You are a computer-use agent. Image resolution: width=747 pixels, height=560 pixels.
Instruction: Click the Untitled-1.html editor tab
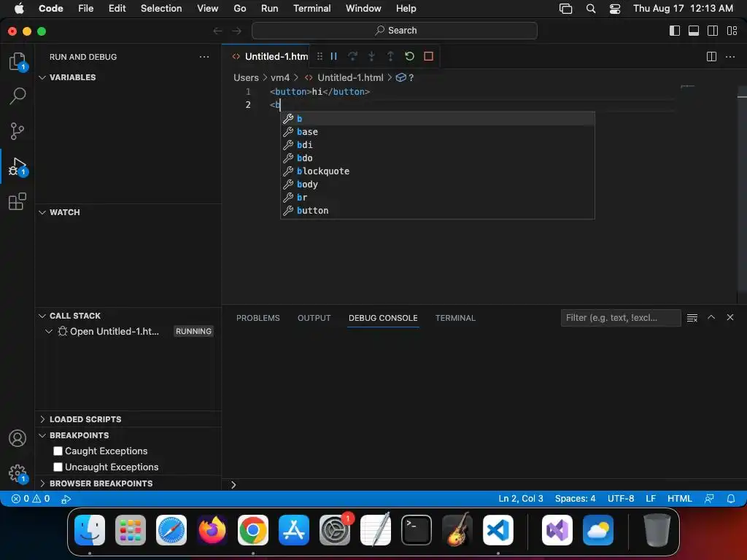pyautogui.click(x=271, y=57)
